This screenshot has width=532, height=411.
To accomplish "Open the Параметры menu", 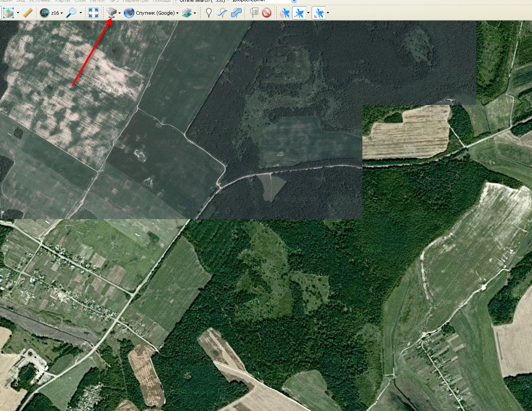I will click(137, 1).
